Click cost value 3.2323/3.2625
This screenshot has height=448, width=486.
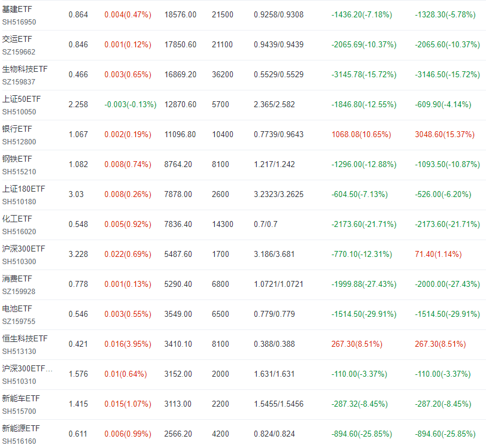point(279,194)
